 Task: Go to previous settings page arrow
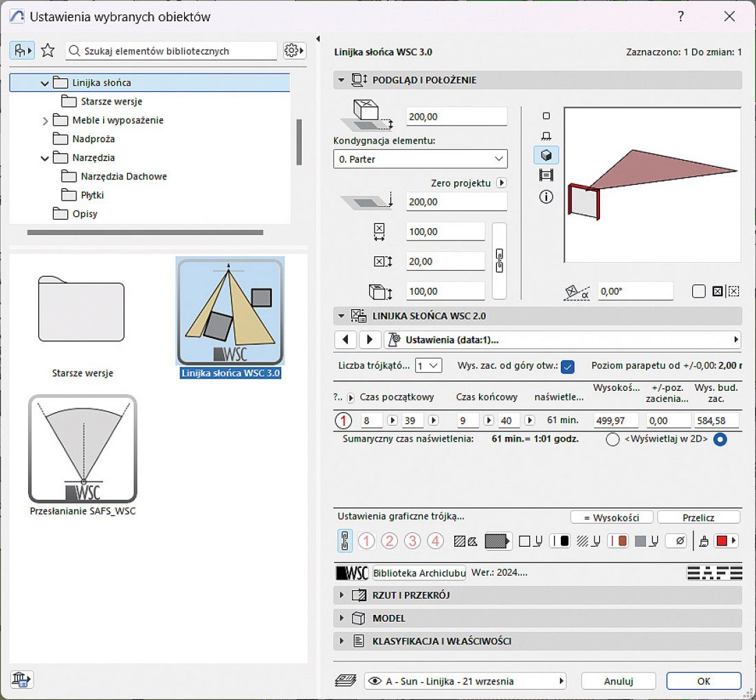345,339
